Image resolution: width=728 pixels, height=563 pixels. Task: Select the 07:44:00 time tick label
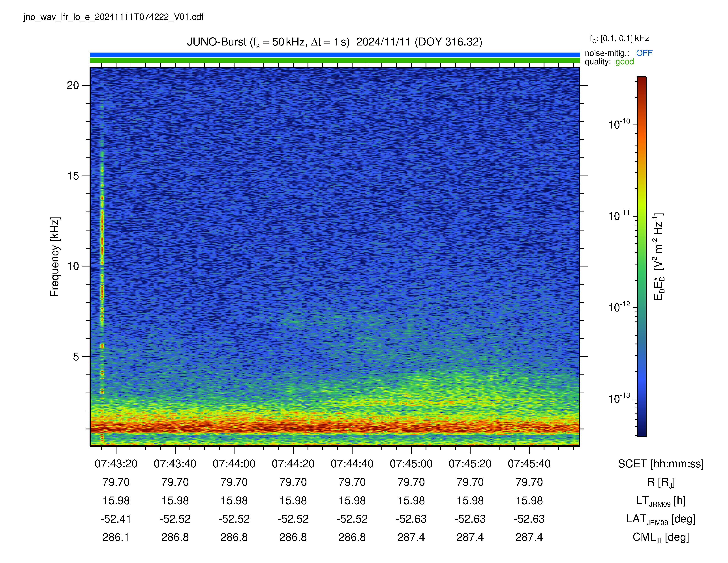click(x=234, y=464)
